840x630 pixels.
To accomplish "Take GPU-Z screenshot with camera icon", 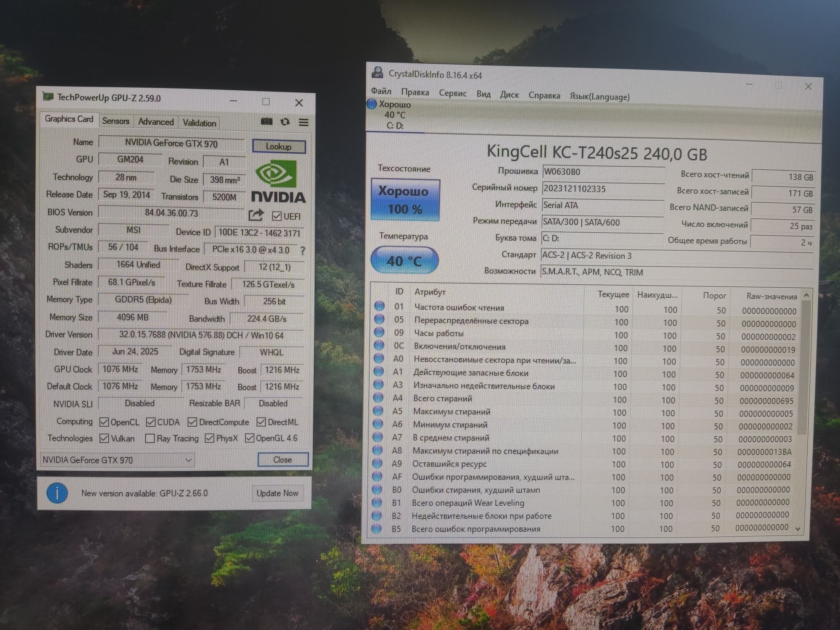I will (x=266, y=122).
